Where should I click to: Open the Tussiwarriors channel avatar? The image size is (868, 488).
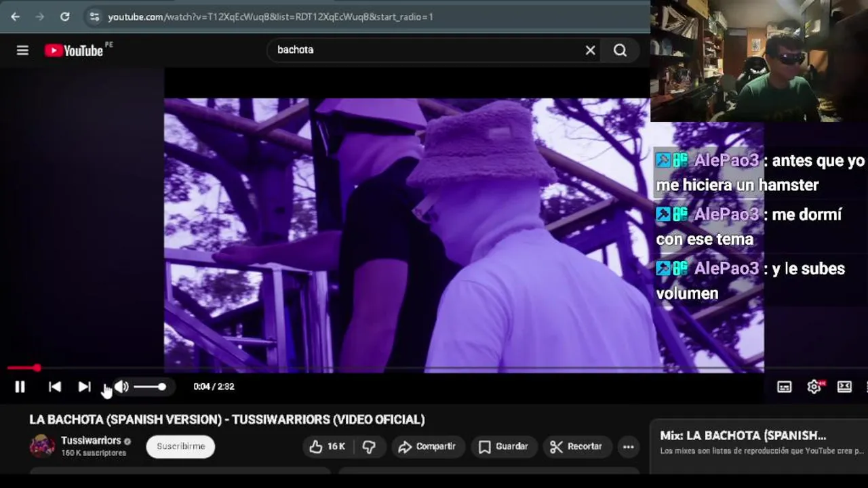[42, 446]
